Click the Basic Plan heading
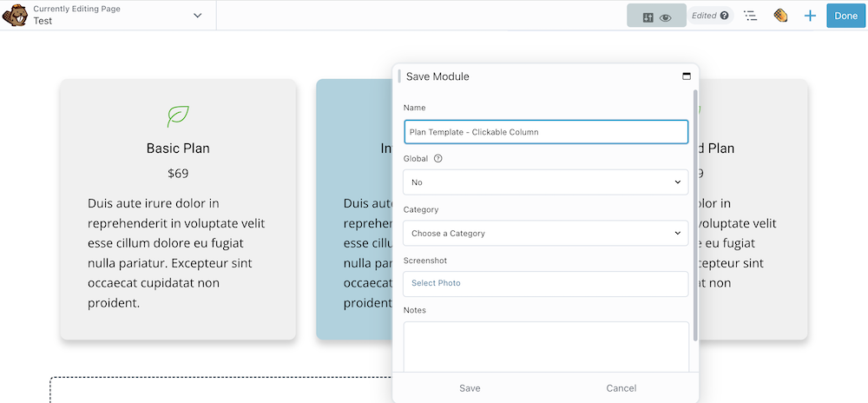 click(178, 149)
